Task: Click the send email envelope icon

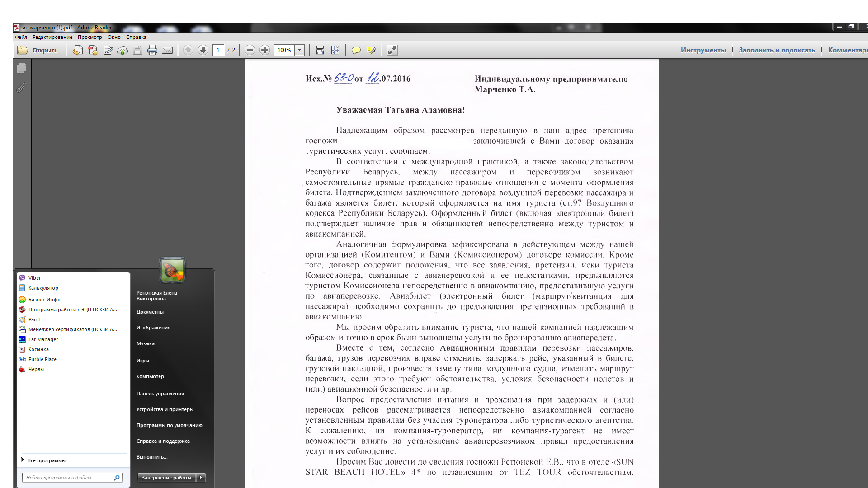Action: [x=167, y=50]
